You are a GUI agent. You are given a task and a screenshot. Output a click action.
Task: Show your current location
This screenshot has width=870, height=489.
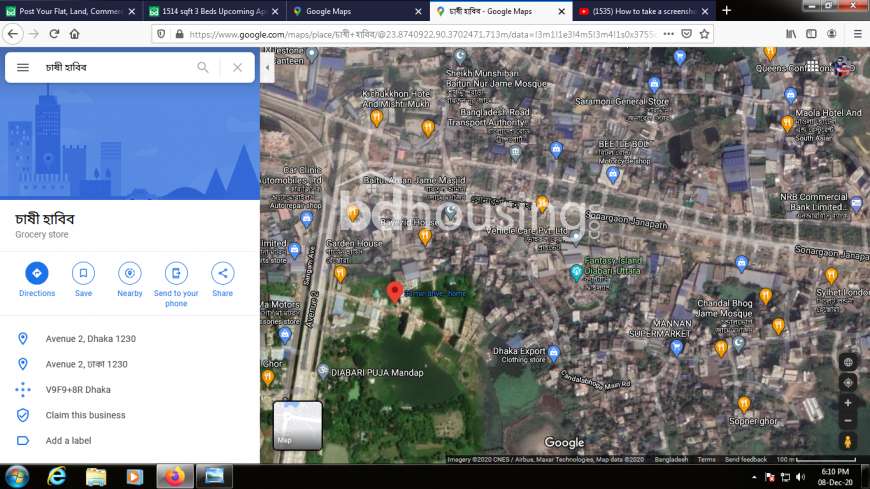(x=848, y=382)
